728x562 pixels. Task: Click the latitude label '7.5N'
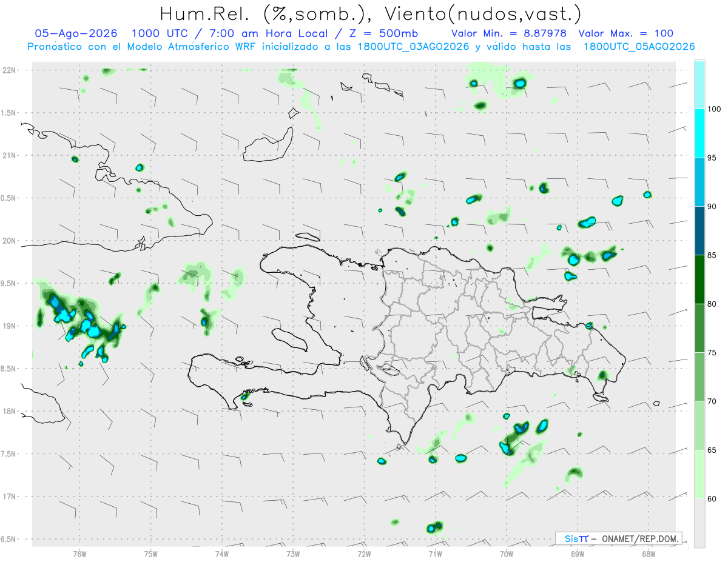[8, 453]
